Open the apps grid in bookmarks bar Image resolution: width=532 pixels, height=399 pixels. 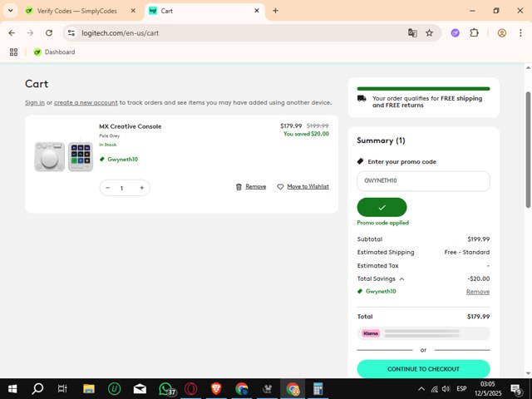point(13,52)
